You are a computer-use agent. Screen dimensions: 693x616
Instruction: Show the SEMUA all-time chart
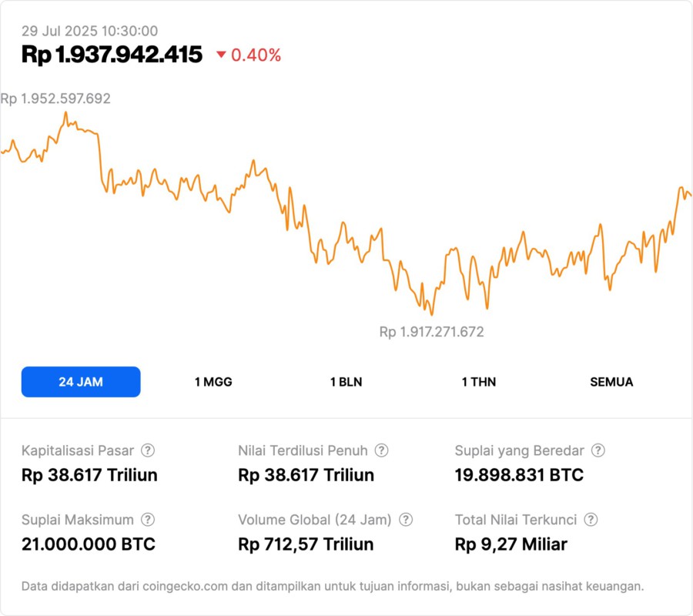[611, 382]
